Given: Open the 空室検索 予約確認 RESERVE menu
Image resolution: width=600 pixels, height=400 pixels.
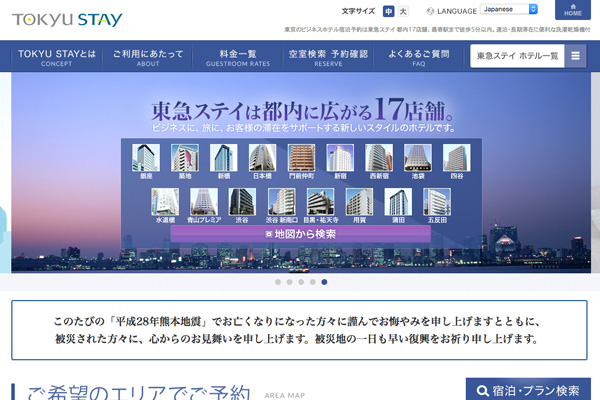Looking at the screenshot, I should coord(328,57).
